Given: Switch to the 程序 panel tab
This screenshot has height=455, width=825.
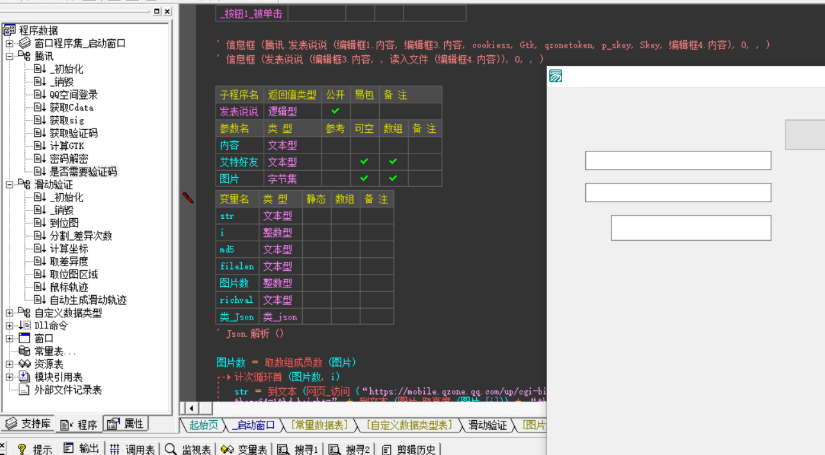Looking at the screenshot, I should pos(78,424).
